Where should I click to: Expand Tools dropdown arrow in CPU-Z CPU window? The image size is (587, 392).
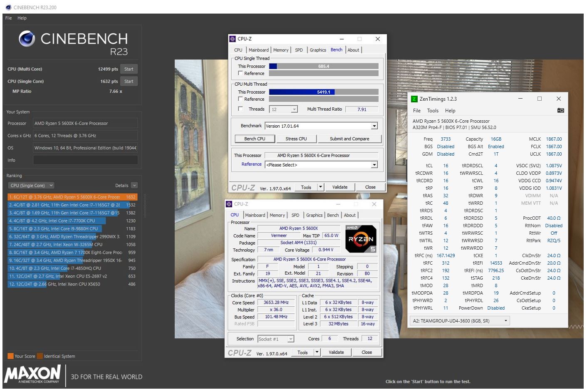tap(317, 352)
